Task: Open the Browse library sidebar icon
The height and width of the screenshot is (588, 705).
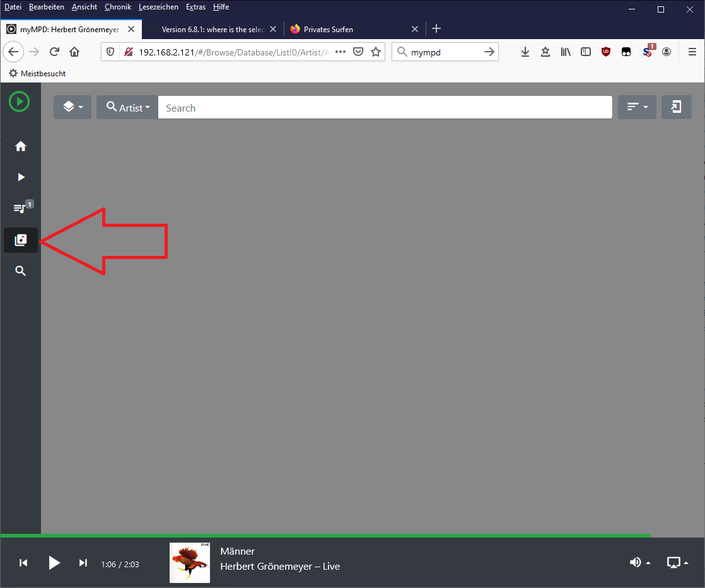Action: click(21, 240)
